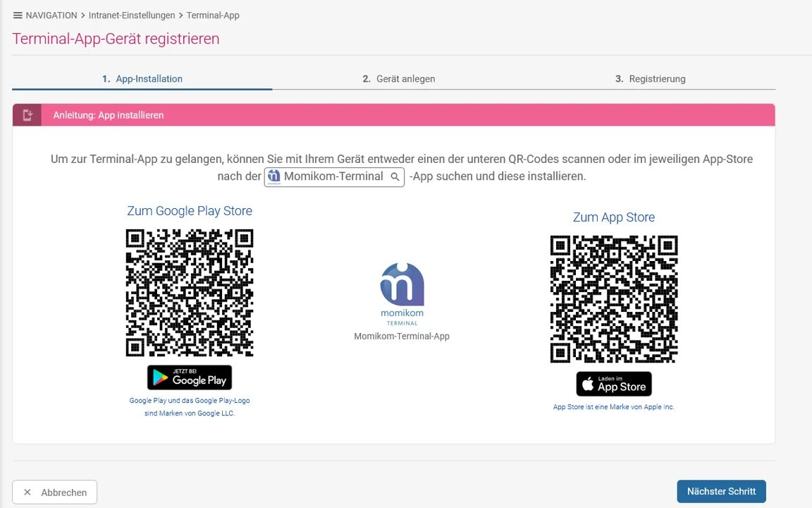812x508 pixels.
Task: Click the Google Play trademark notice text
Action: point(190,407)
